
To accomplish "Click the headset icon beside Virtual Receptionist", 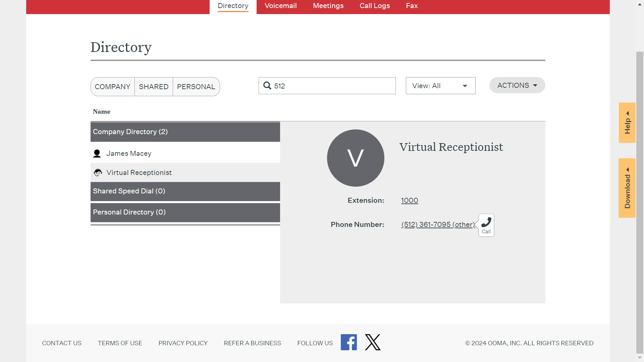I will (98, 172).
